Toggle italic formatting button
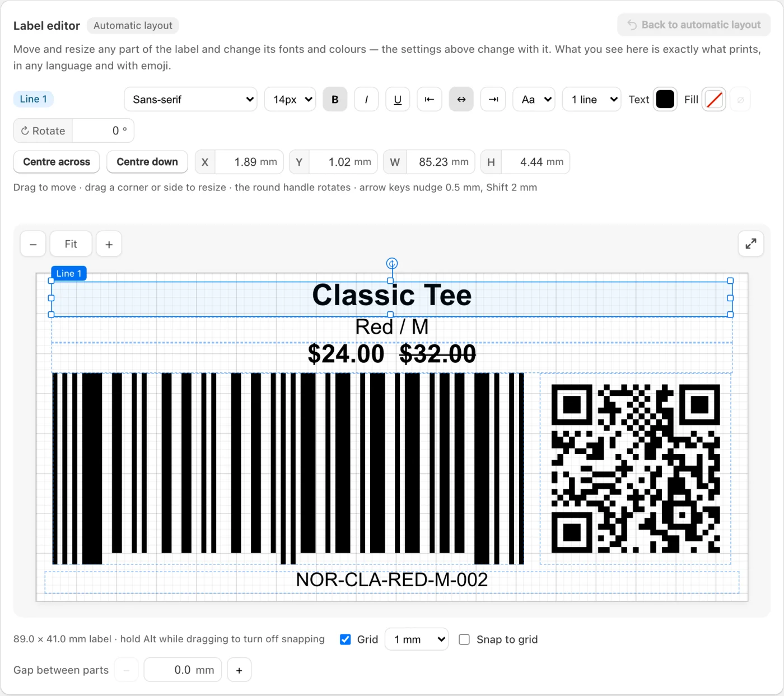This screenshot has width=784, height=696. (366, 100)
